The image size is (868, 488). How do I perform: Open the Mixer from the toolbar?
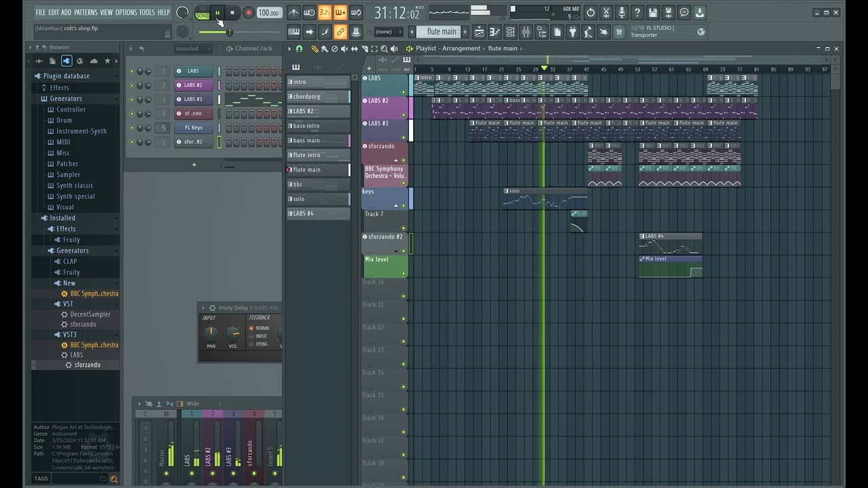tap(526, 32)
